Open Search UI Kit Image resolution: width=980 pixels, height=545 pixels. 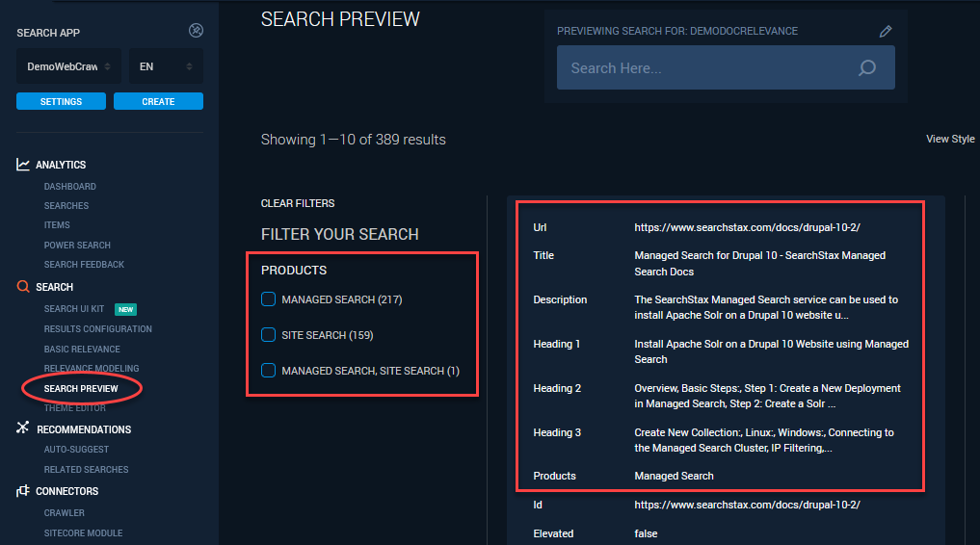pos(74,308)
